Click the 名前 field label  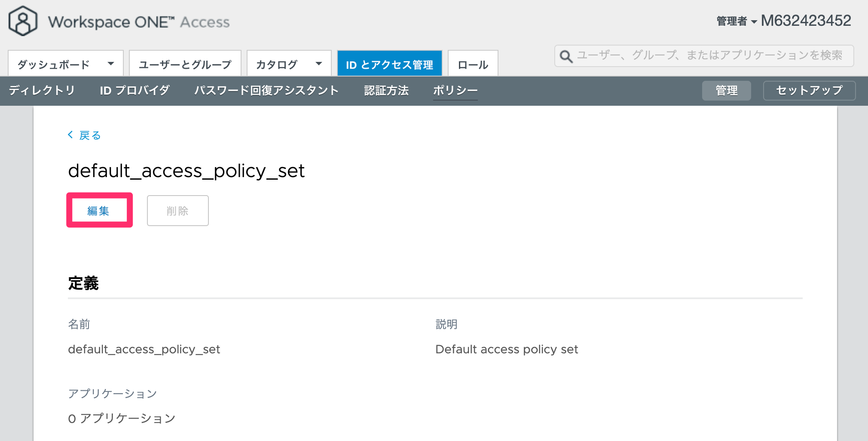[x=79, y=324]
